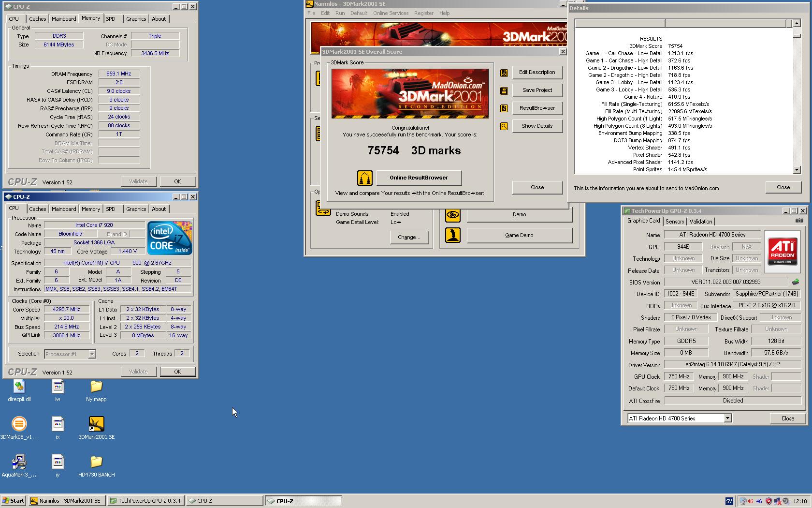Click the ResultBrowser button
The height and width of the screenshot is (508, 812).
pyautogui.click(x=537, y=108)
